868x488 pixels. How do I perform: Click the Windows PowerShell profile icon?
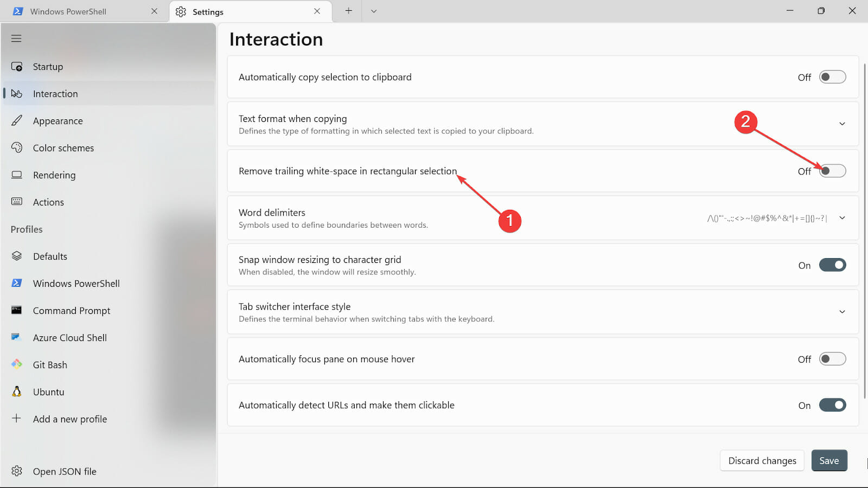pos(17,283)
